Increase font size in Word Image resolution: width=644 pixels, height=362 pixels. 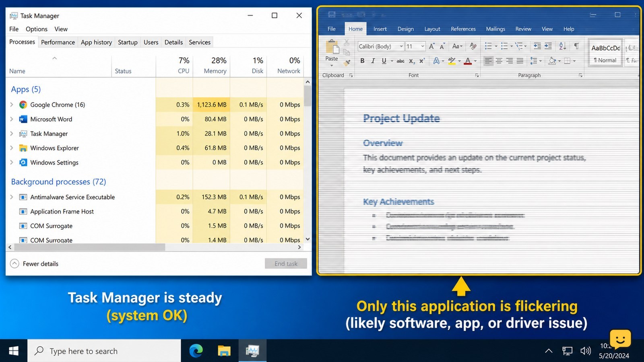(431, 46)
